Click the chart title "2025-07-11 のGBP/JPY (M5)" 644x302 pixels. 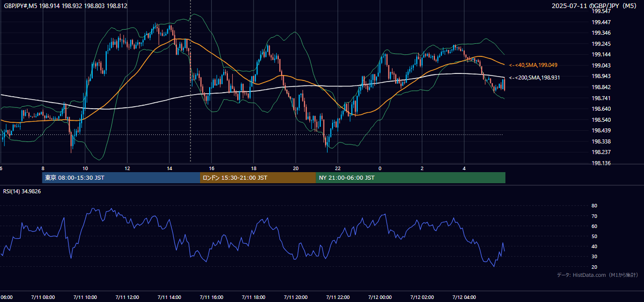(595, 6)
